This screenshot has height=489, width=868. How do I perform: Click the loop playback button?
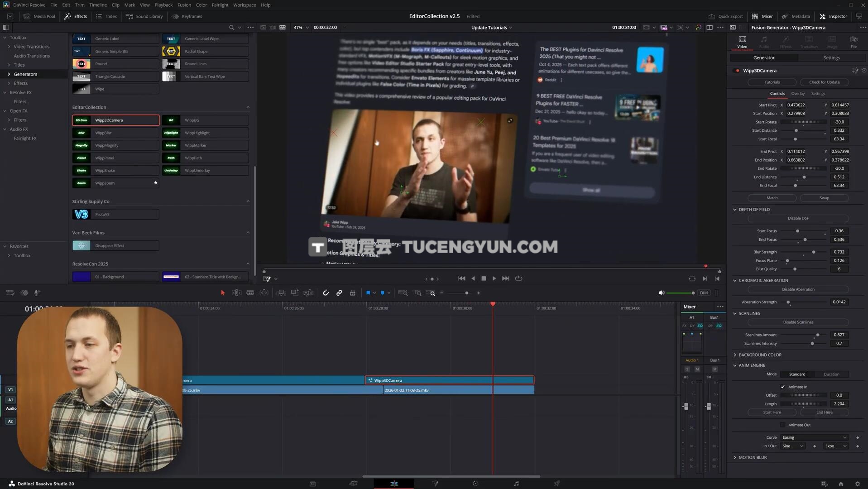[x=519, y=278]
